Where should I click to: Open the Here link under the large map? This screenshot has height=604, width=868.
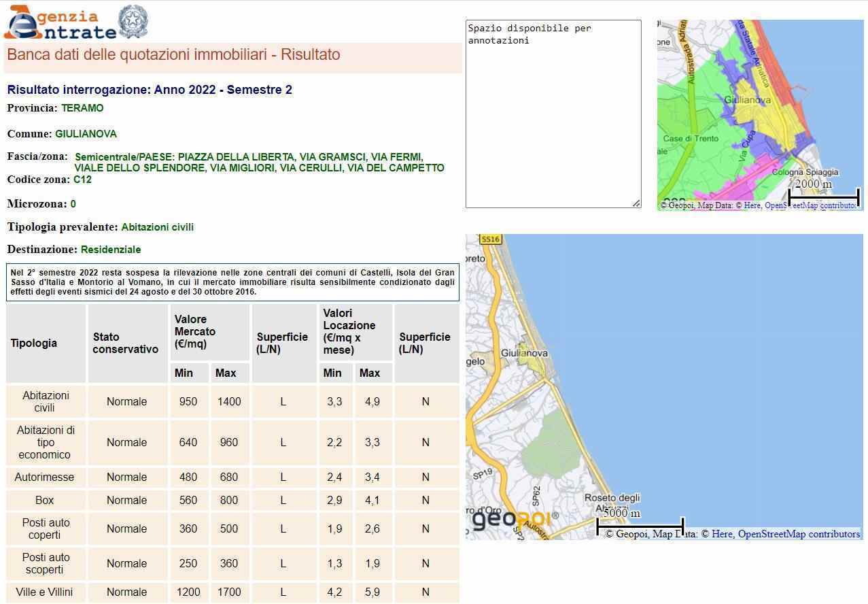tap(722, 534)
